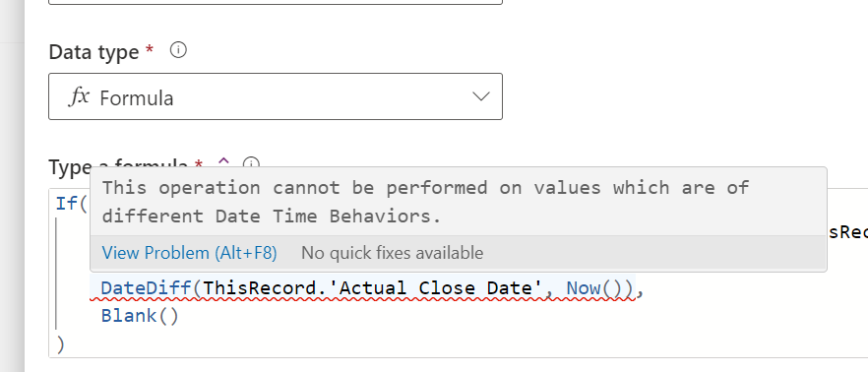This screenshot has height=372, width=868.
Task: Click the info icon beside Type a formula
Action: coord(251,162)
